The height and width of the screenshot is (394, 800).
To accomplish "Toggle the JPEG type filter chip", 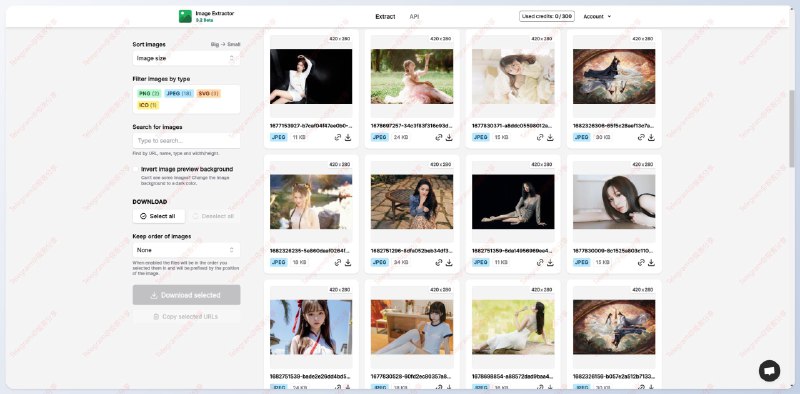I will 179,93.
